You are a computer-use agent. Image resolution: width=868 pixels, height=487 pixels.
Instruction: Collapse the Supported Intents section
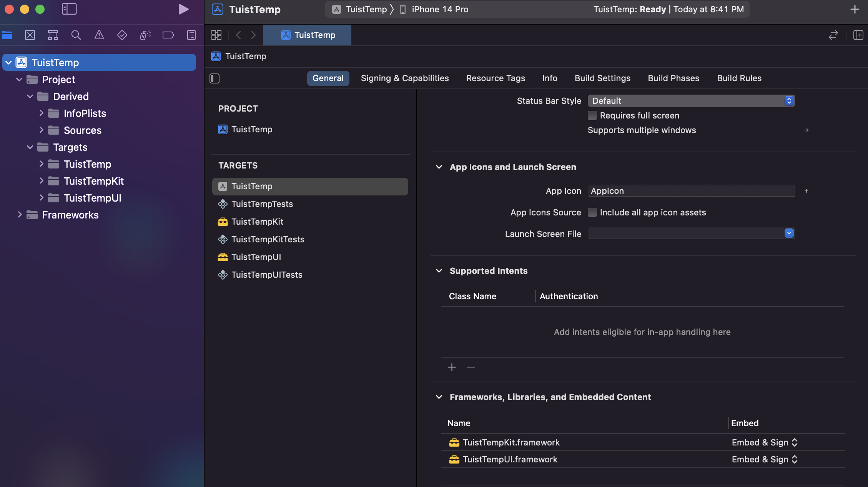point(439,271)
